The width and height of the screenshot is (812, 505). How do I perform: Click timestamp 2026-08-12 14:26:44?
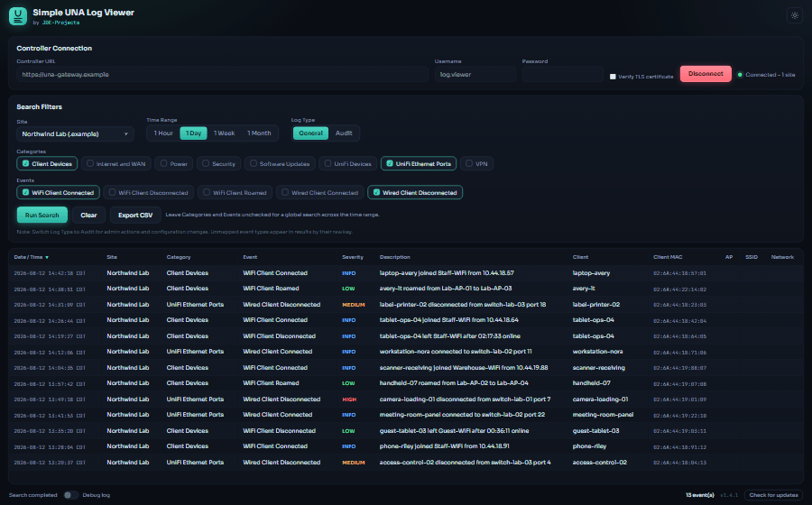click(x=50, y=320)
